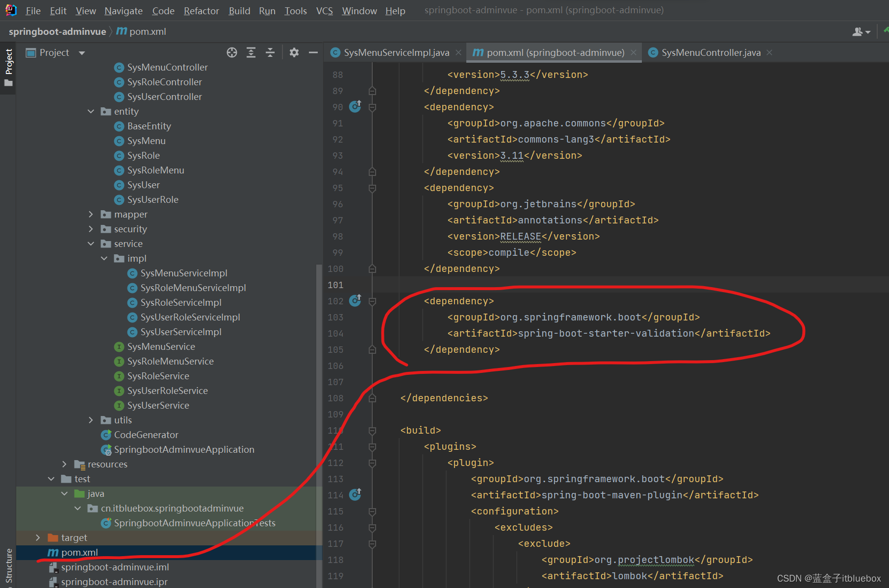889x588 pixels.
Task: Open the Navigate menu
Action: coord(124,11)
